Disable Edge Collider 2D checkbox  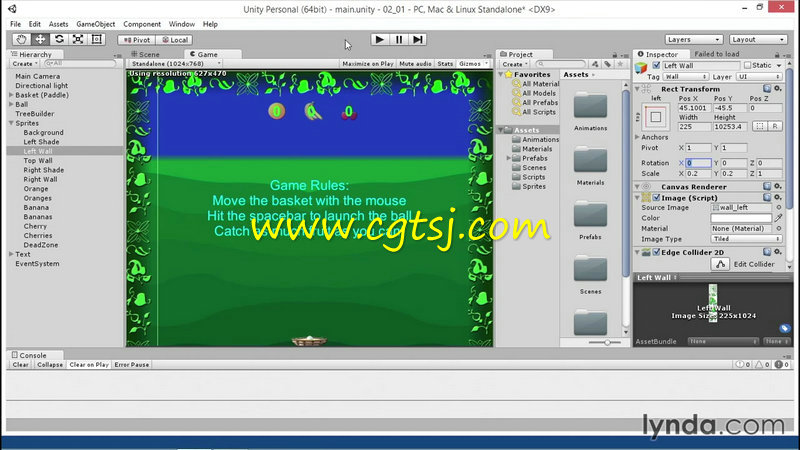(656, 252)
